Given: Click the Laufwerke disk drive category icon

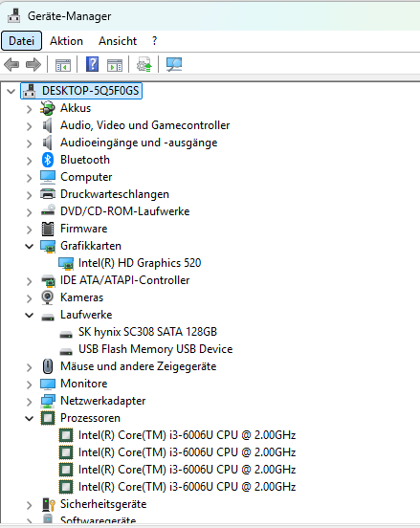Looking at the screenshot, I should pos(48,317).
